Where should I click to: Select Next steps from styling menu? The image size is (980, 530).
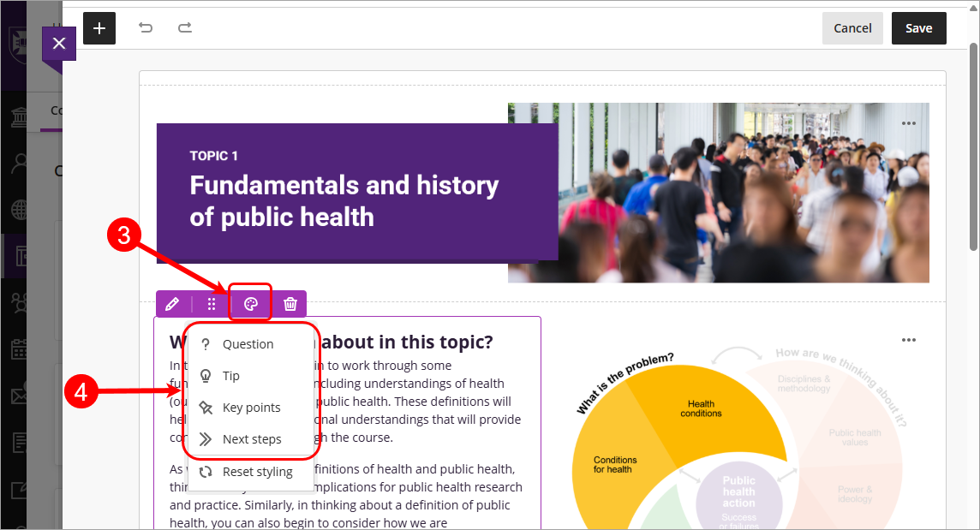pyautogui.click(x=251, y=439)
